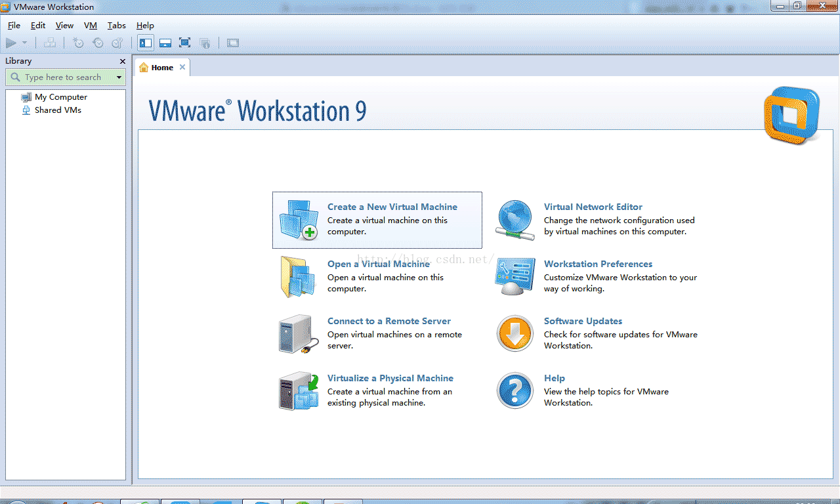The height and width of the screenshot is (504, 840).
Task: Click the Power On play icon in toolbar
Action: click(x=11, y=43)
